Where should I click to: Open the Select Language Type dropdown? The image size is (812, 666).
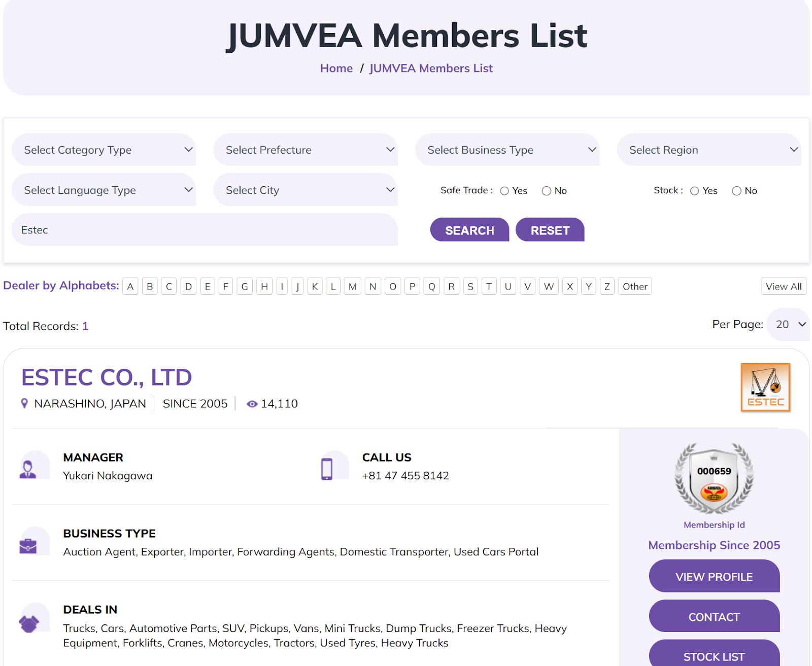[x=104, y=190]
